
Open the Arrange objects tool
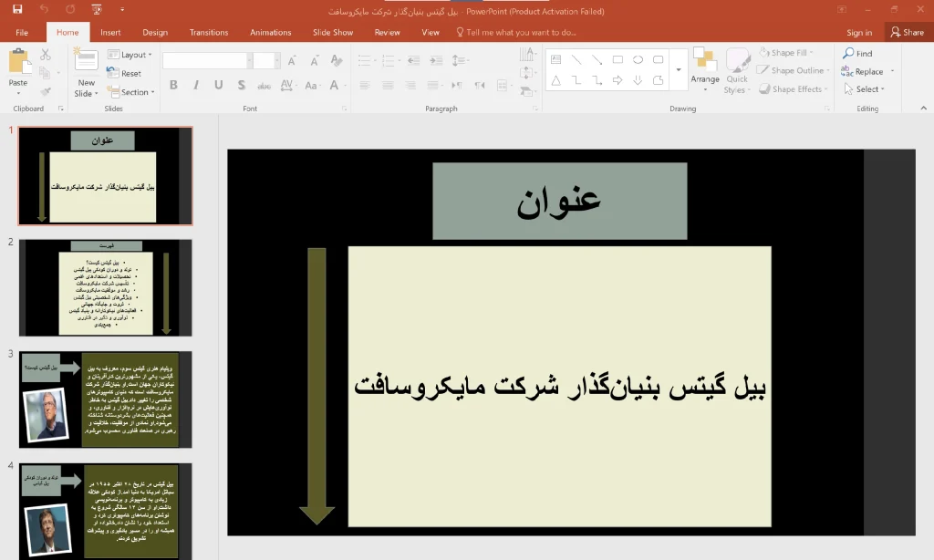[x=705, y=69]
